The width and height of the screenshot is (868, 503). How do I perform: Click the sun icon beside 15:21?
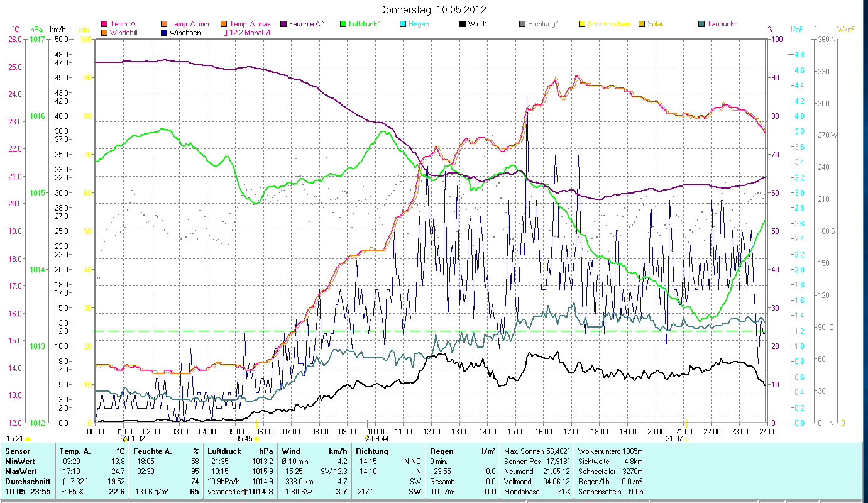pyautogui.click(x=28, y=439)
